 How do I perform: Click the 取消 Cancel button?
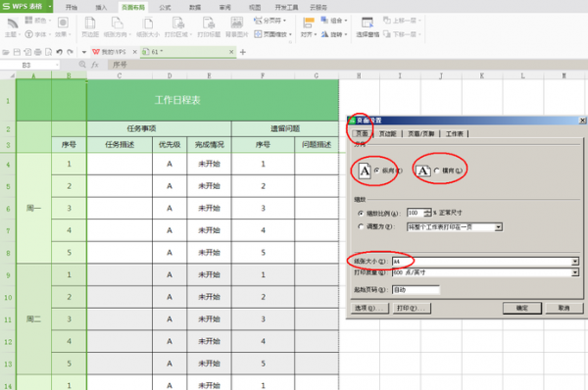(564, 308)
